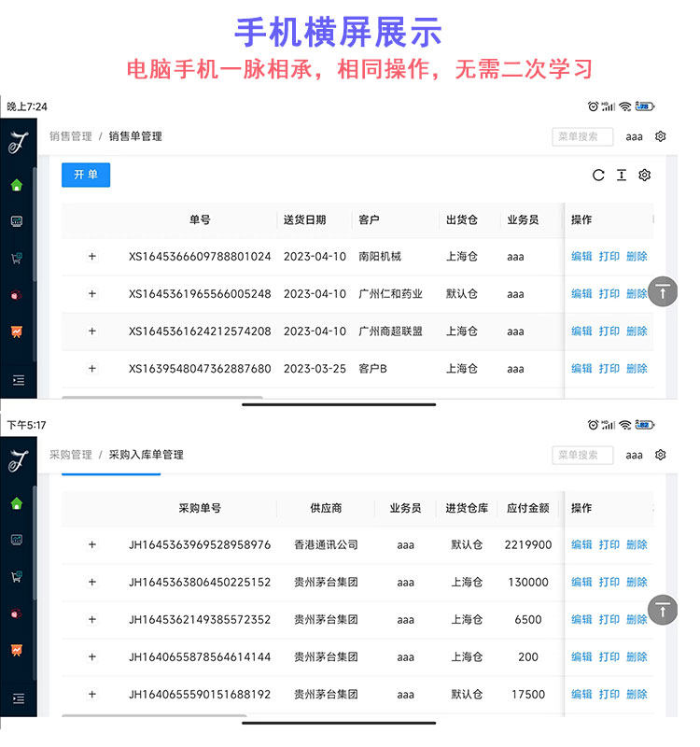This screenshot has height=747, width=700.
Task: Tap back-to-top button on purchase order list
Action: [663, 610]
